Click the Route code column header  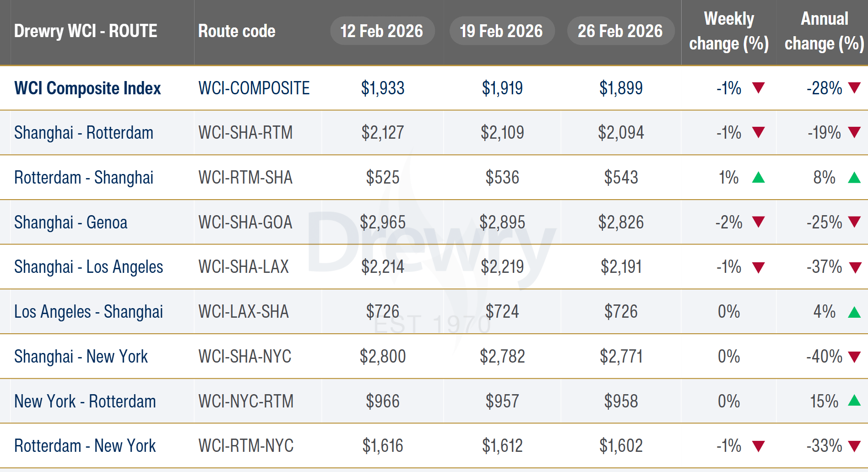click(x=237, y=31)
